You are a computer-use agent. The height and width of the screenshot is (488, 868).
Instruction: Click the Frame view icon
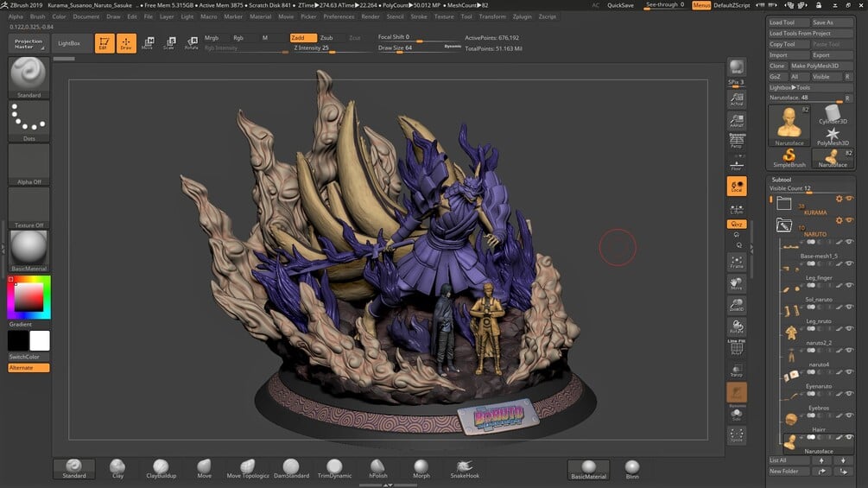point(737,262)
